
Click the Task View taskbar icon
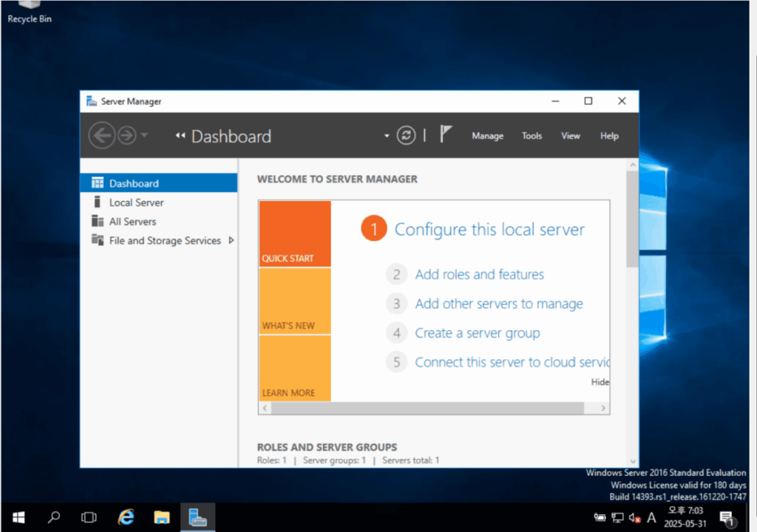point(89,517)
